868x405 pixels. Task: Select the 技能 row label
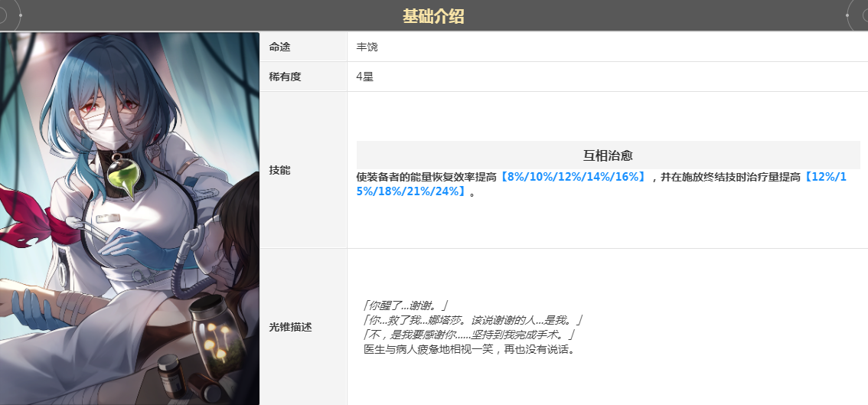[279, 170]
